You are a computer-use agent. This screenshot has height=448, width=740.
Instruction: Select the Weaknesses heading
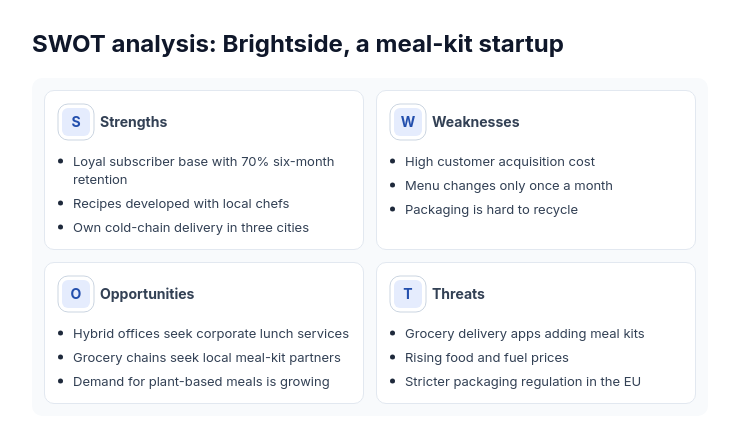click(x=476, y=122)
